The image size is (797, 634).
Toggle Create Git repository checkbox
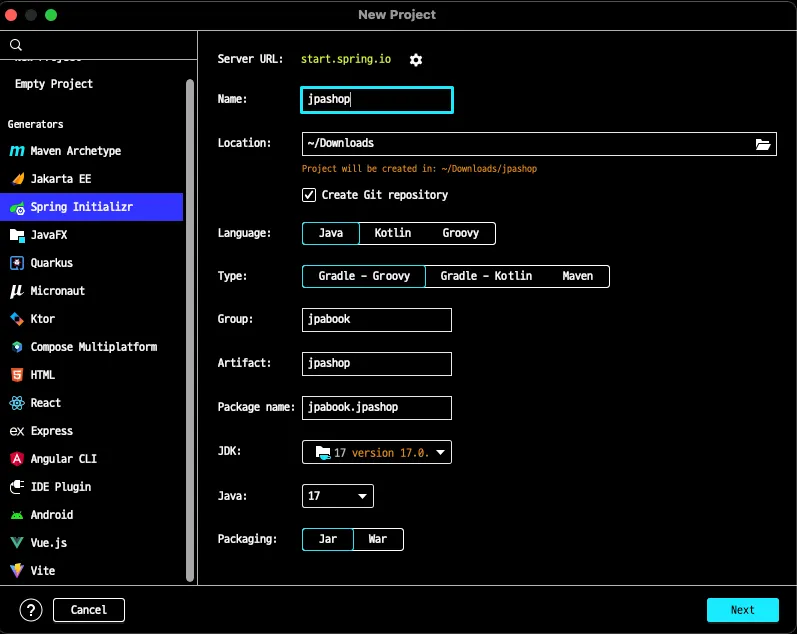click(309, 195)
